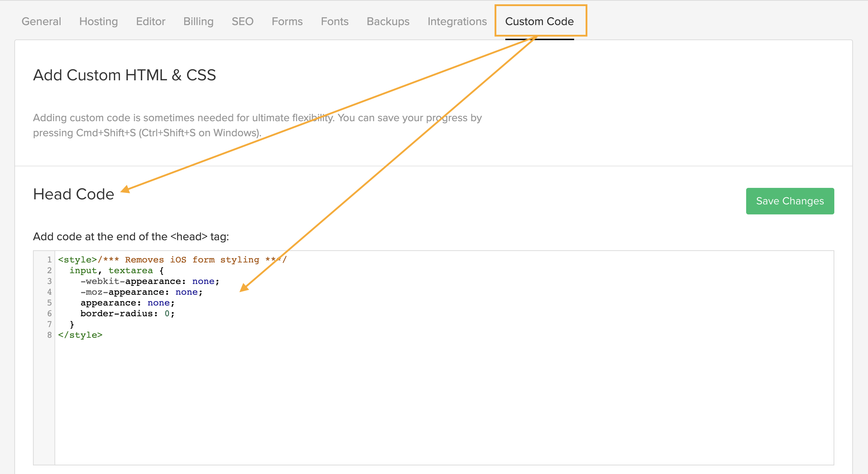Viewport: 868px width, 474px height.
Task: Click the closing '</style>' code line
Action: tap(80, 335)
